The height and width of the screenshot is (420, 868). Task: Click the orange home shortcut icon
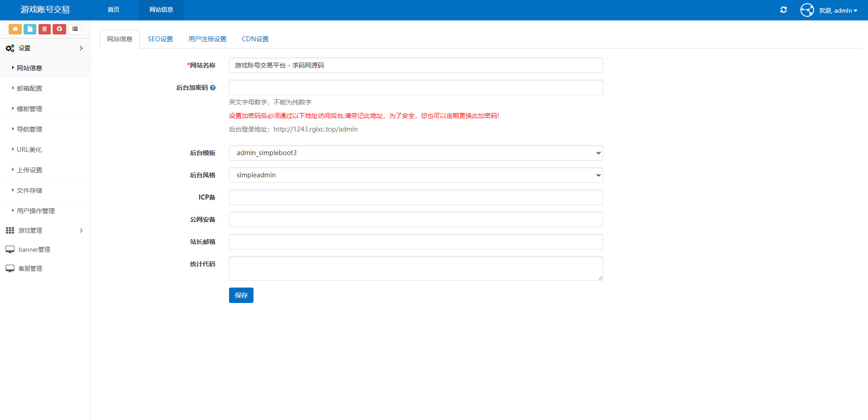click(x=15, y=29)
